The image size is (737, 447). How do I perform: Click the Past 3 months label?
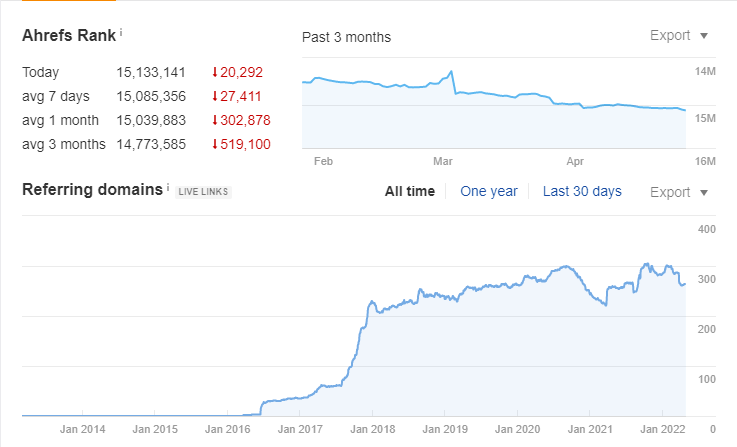(346, 37)
